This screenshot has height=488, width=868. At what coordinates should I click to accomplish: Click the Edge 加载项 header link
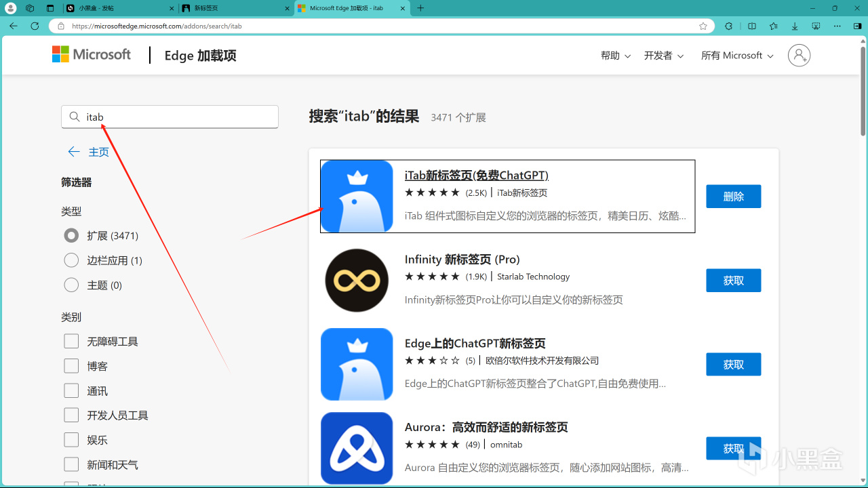[x=201, y=56]
